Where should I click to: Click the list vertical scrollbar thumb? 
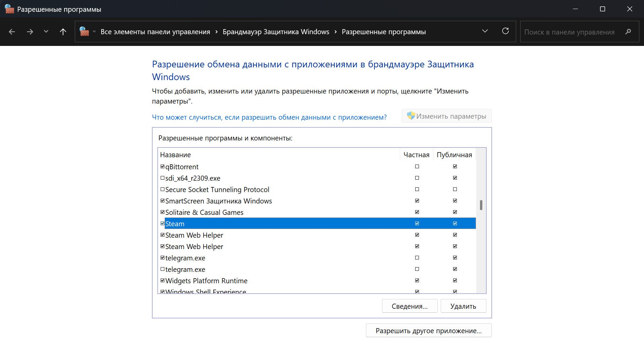(x=481, y=205)
